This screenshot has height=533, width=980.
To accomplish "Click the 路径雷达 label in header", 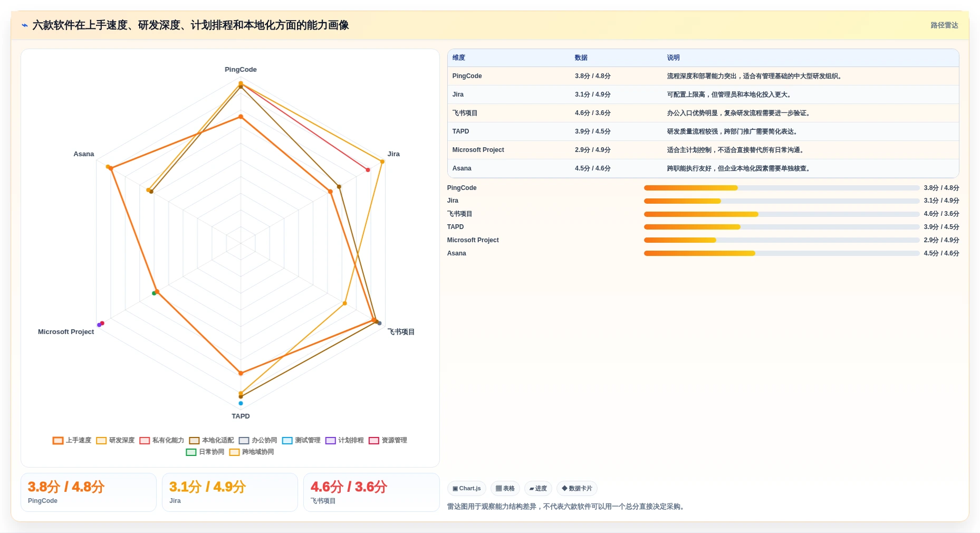I will [x=944, y=25].
